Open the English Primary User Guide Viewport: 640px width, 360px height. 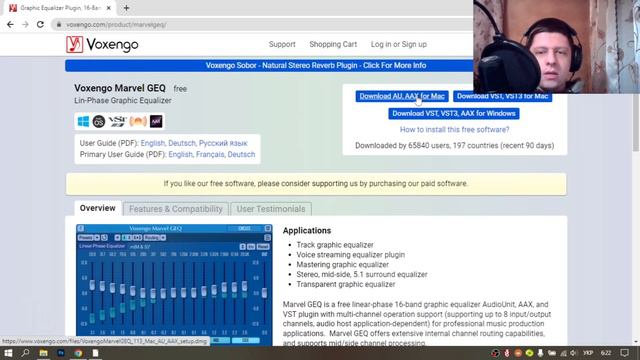point(180,154)
